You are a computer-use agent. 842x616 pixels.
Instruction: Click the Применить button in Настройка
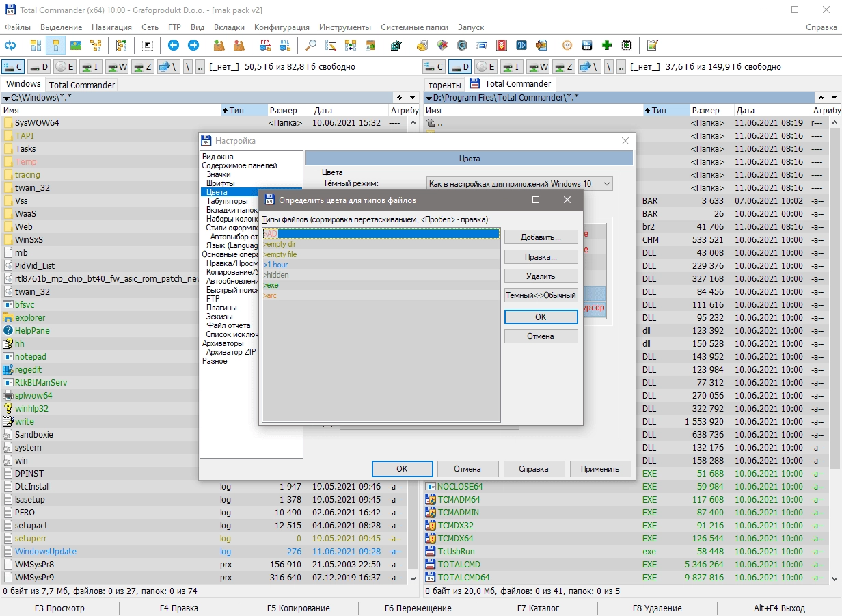(600, 469)
